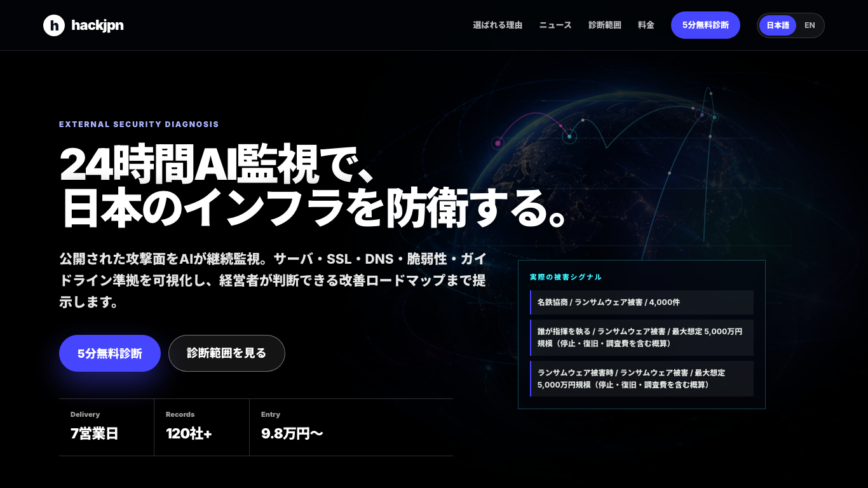
Task: Select the 誰が指揮を執る signal entry
Action: coord(642,337)
